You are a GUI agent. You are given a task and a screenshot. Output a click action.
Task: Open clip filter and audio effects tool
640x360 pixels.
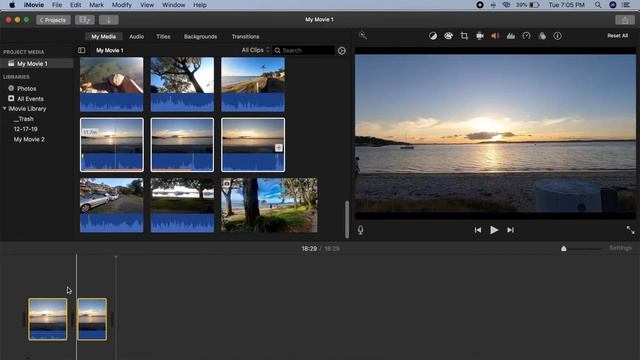tap(542, 36)
